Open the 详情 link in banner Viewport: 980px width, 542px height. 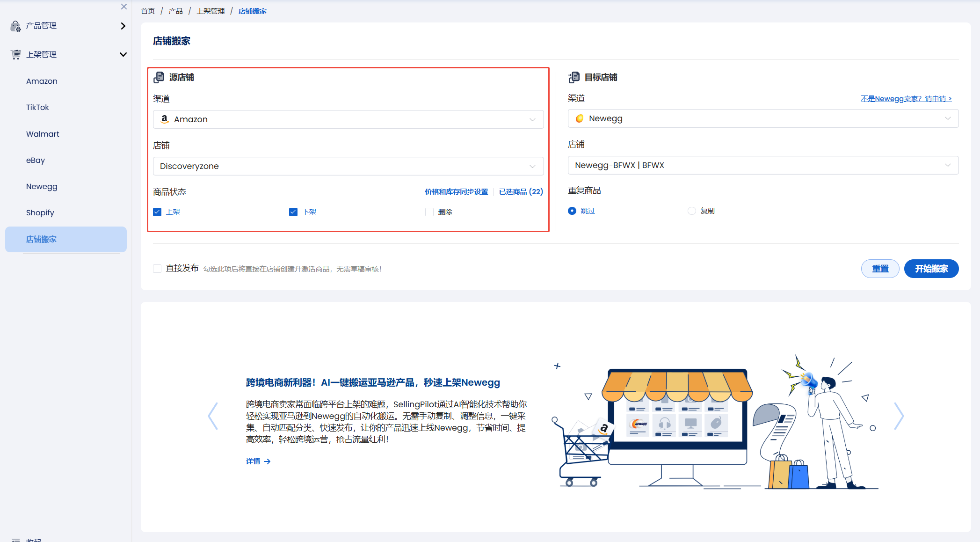click(258, 461)
